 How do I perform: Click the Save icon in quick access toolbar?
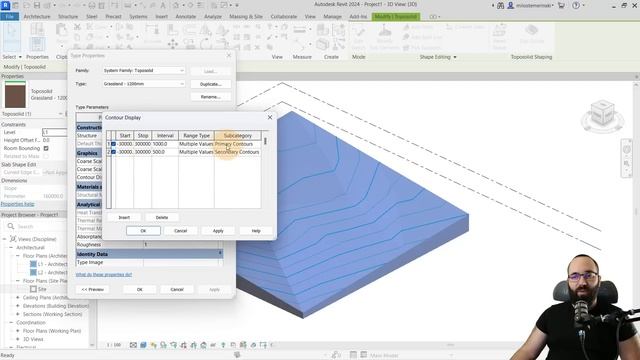37,5
